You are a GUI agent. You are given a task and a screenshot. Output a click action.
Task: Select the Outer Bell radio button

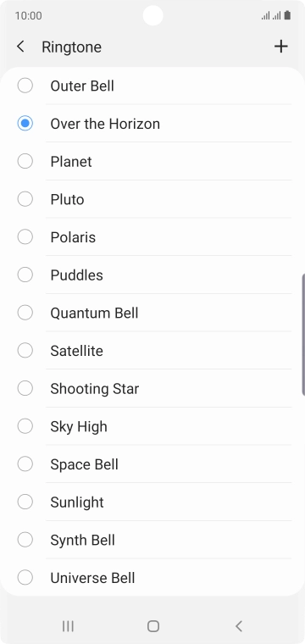pyautogui.click(x=25, y=86)
